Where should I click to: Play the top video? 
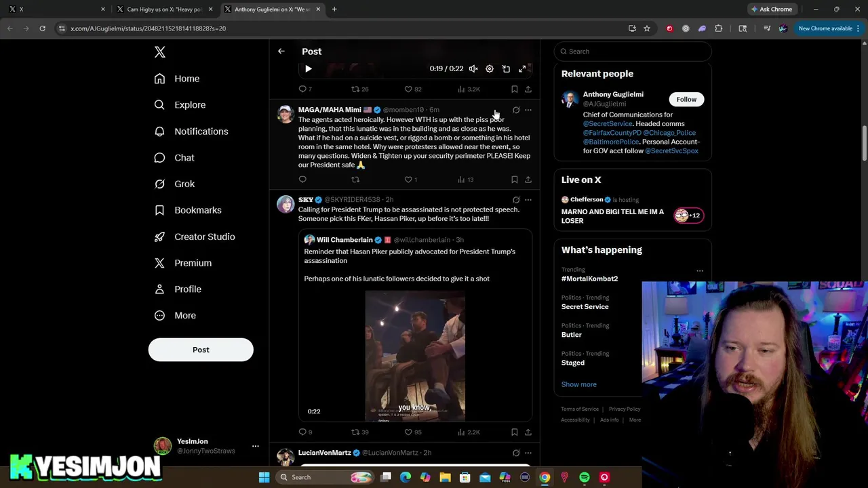[x=309, y=68]
